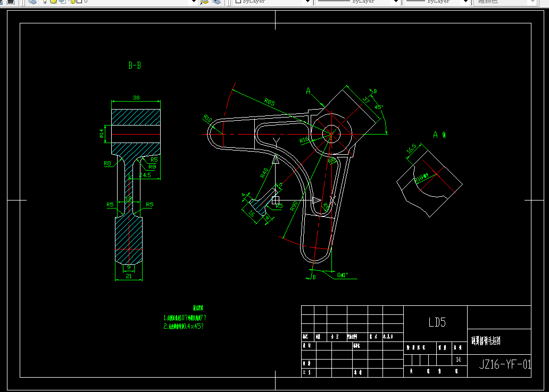This screenshot has width=549, height=392.
Task: Select the 45° angle dimension
Action: pyautogui.click(x=379, y=107)
